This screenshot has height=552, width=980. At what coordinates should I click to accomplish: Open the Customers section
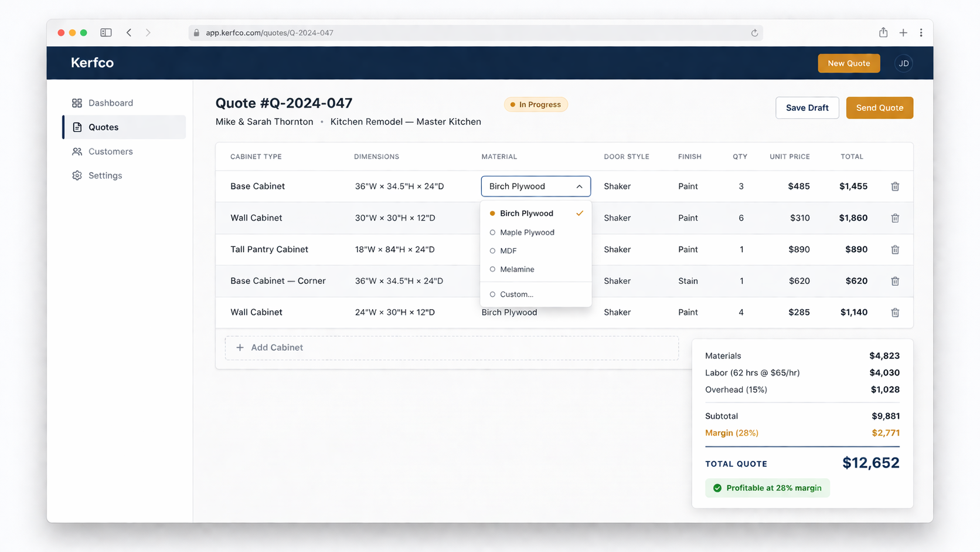coord(110,151)
